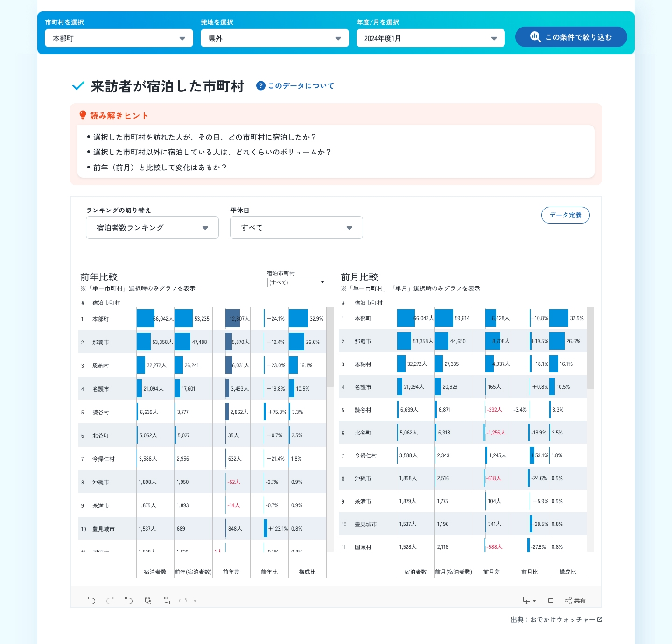Follow the 出典：おでかけウォッチャー external link
672x644 pixels.
[x=555, y=619]
